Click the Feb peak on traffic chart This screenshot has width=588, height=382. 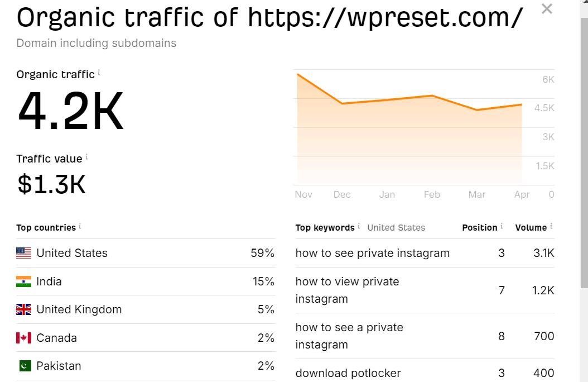coord(432,95)
